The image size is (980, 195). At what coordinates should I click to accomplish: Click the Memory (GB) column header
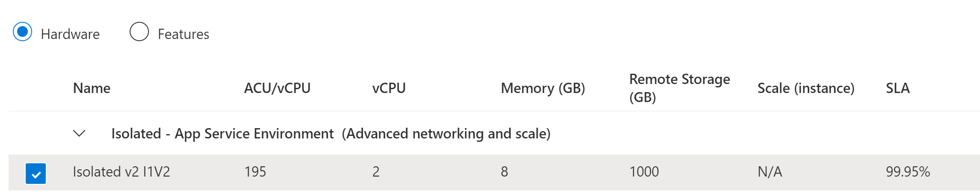tap(543, 88)
